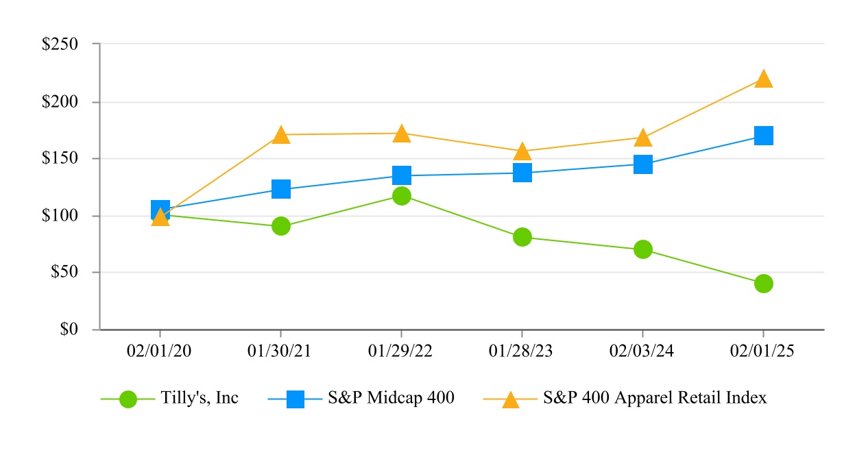Select the Tilly's, Inc legend label
Viewport: 868px width, 459px height.
pyautogui.click(x=200, y=397)
